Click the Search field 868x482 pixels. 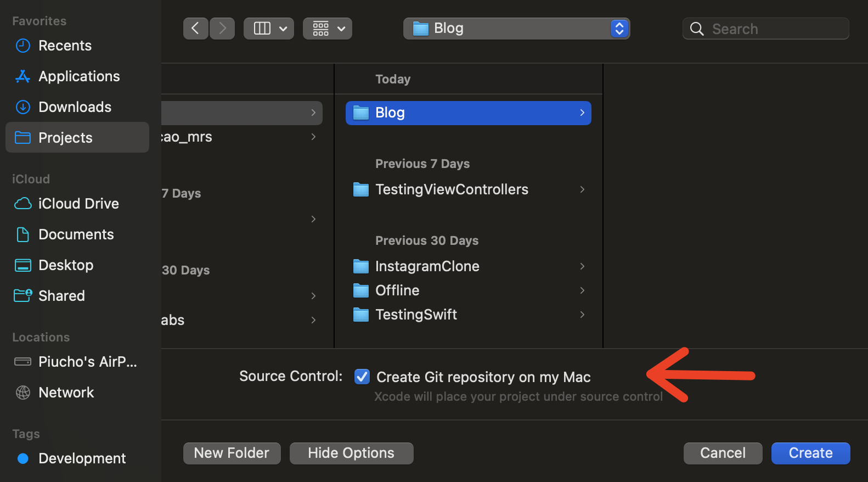[x=766, y=29]
